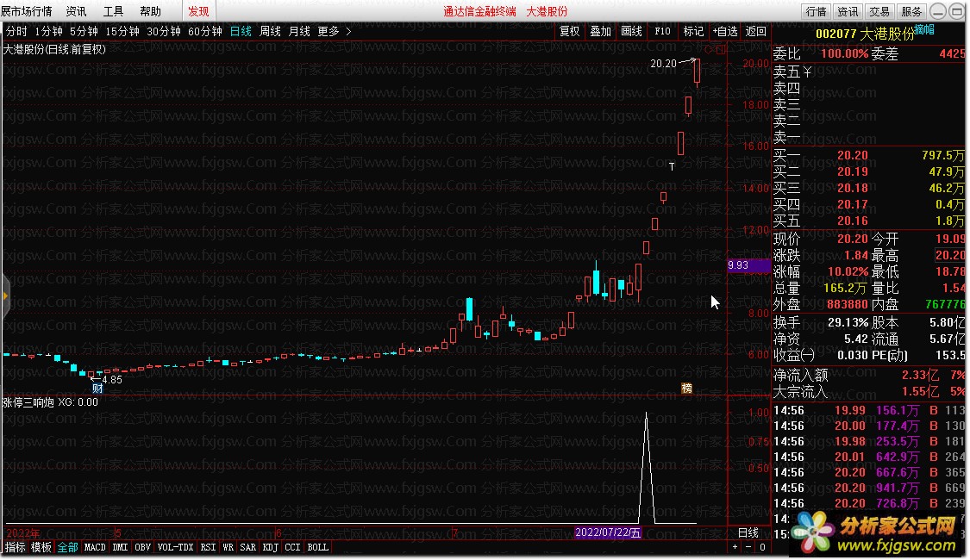The height and width of the screenshot is (560, 970).
Task: Switch indicator to MACD
Action: [x=95, y=548]
